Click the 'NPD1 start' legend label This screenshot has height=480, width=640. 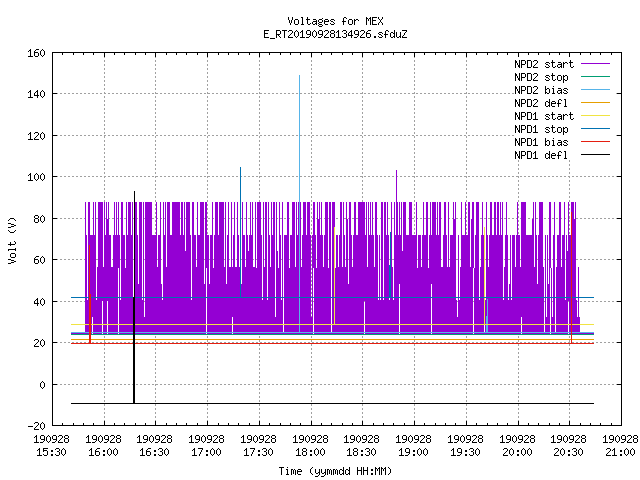pos(544,116)
